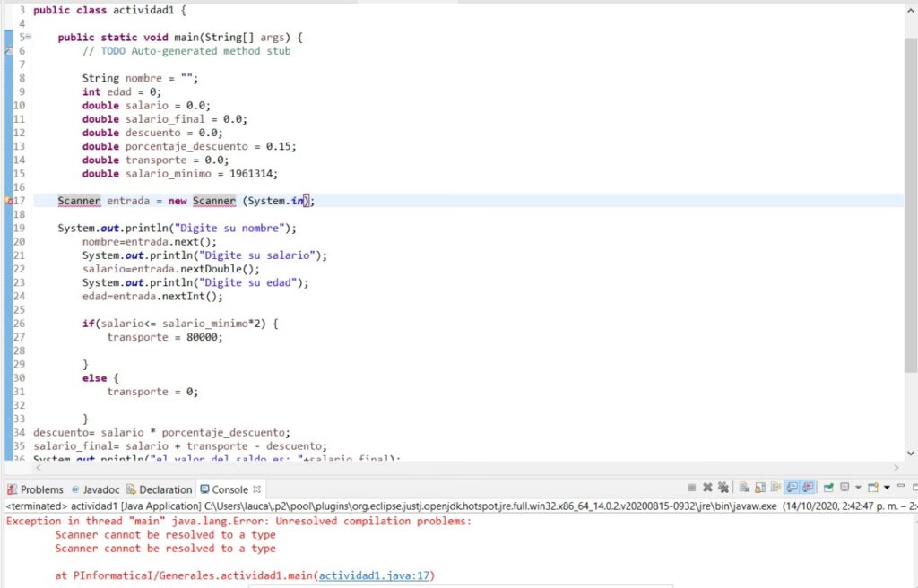Click Remove Launch icon in console toolbar
918x588 pixels.
click(707, 488)
